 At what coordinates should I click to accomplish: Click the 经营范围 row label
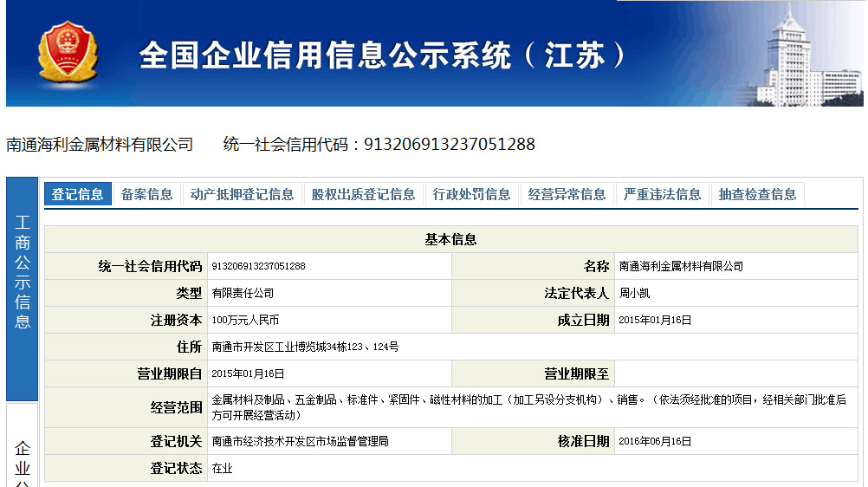pos(176,408)
